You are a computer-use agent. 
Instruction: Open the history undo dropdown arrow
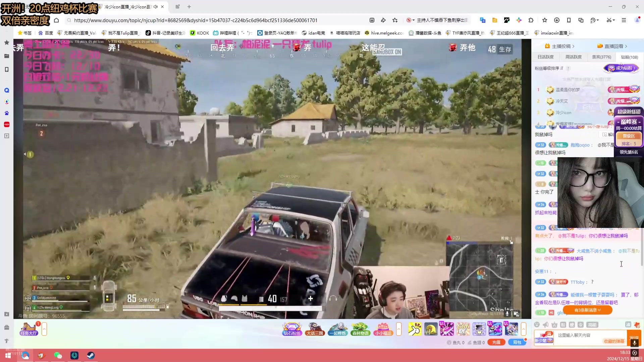pos(598,20)
